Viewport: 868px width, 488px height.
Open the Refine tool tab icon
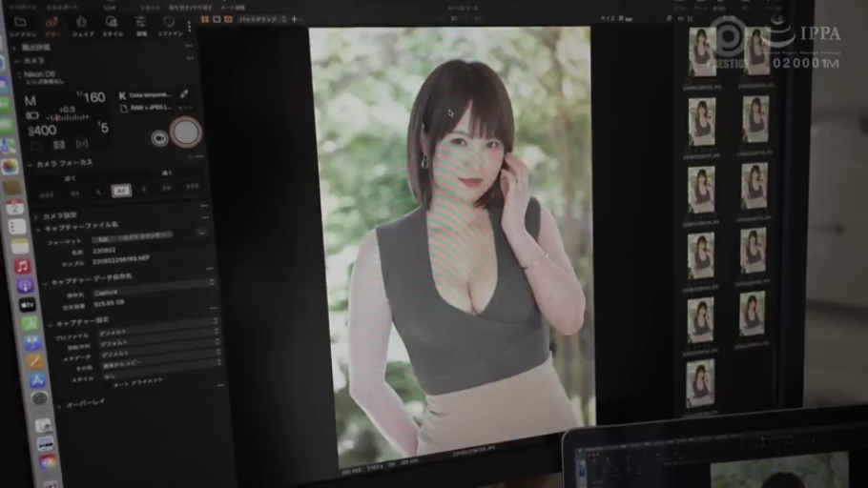click(170, 24)
